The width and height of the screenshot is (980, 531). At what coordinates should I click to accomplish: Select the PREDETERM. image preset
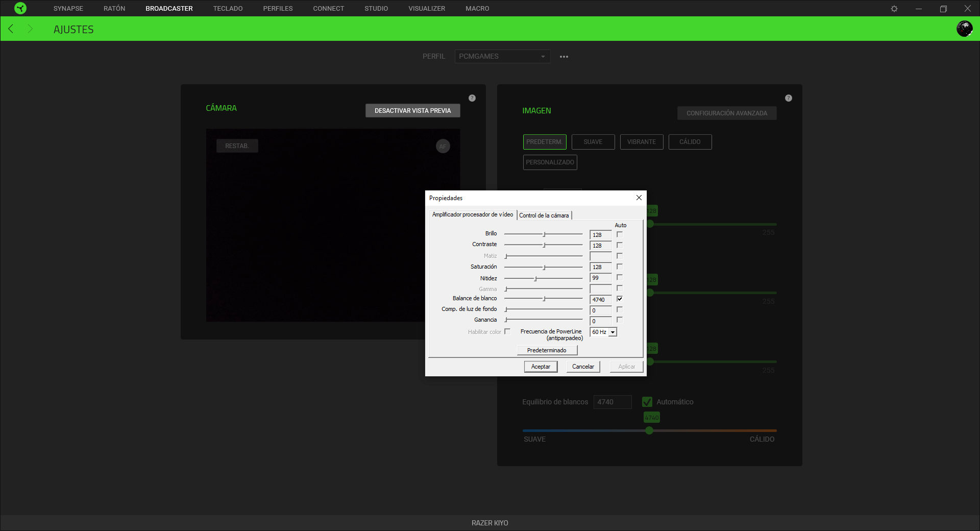coord(545,142)
